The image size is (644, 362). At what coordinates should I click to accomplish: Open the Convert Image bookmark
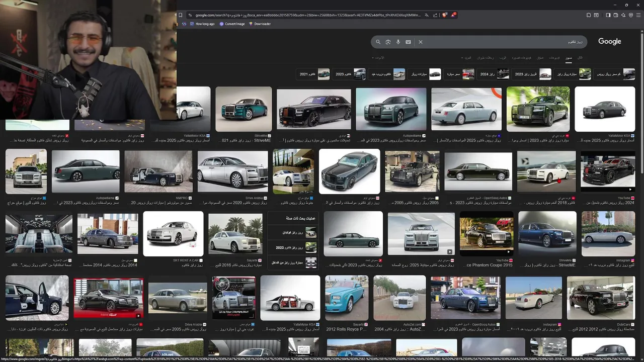click(x=231, y=24)
